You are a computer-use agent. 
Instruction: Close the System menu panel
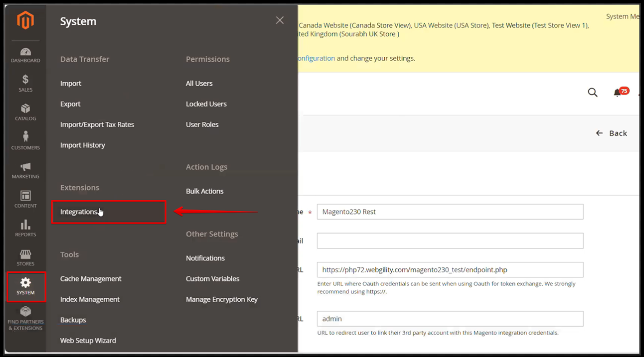280,20
